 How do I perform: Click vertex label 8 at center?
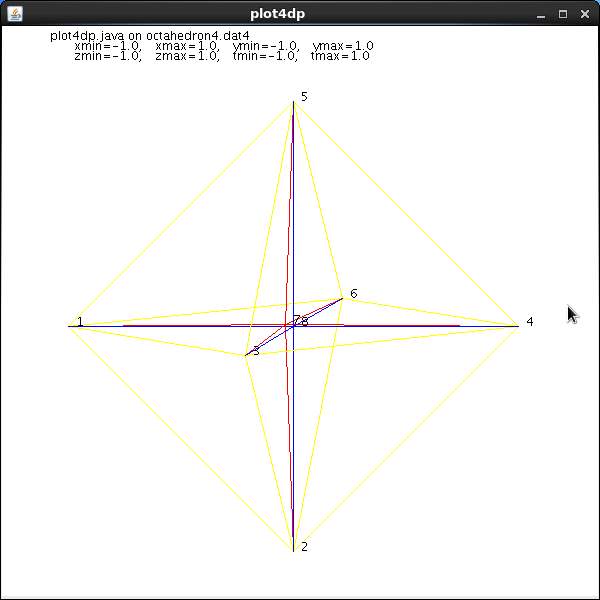(x=304, y=322)
